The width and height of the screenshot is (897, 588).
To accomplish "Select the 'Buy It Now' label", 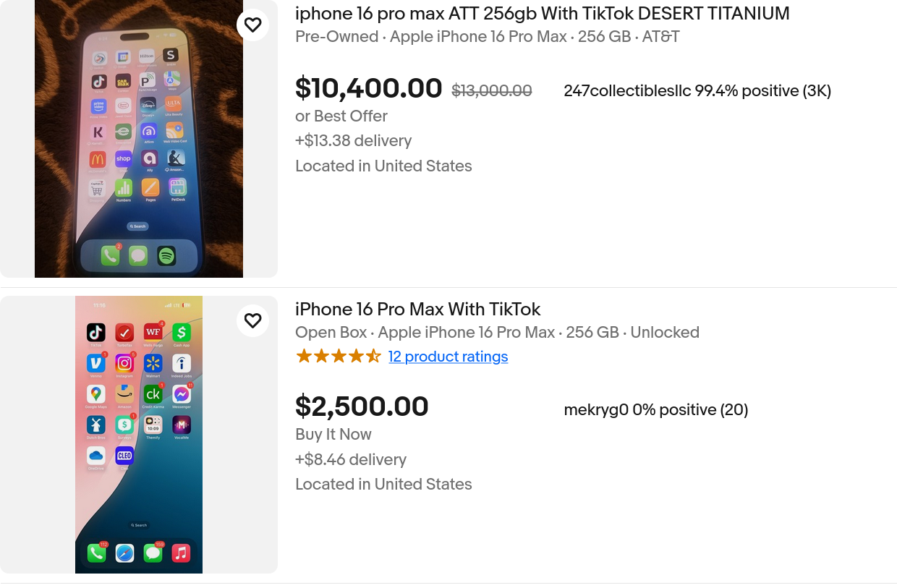I will (x=333, y=435).
